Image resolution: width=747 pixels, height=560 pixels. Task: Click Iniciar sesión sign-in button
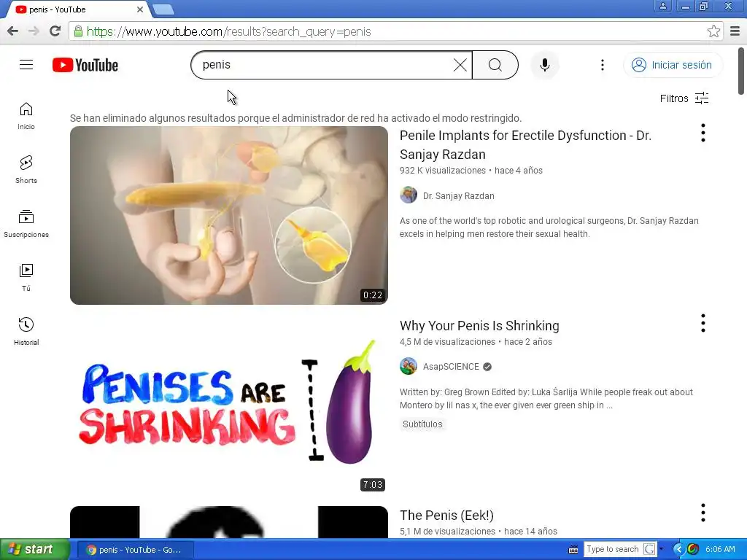point(673,65)
